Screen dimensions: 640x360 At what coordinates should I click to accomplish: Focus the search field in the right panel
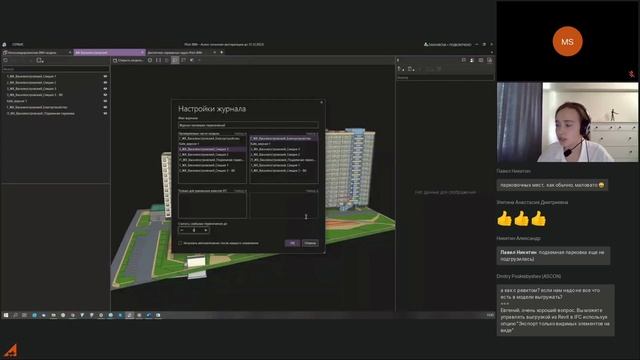point(445,77)
